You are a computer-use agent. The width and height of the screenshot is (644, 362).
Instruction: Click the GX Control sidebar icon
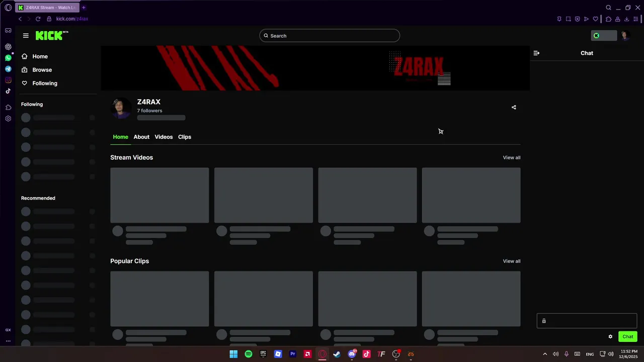[8, 330]
